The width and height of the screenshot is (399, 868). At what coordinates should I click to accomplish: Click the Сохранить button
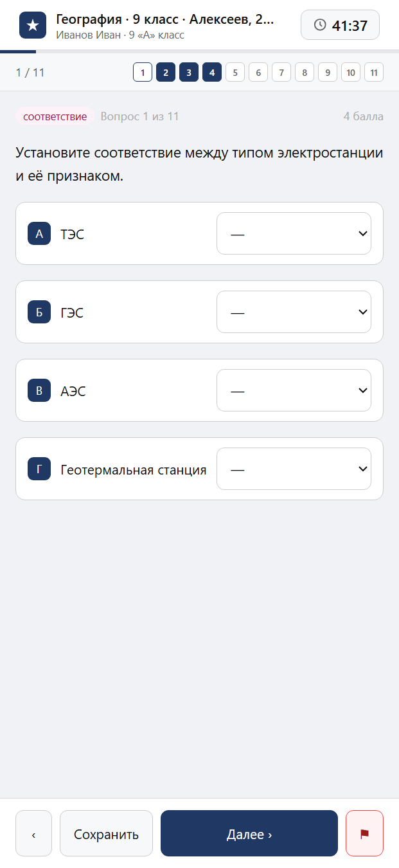pos(106,833)
